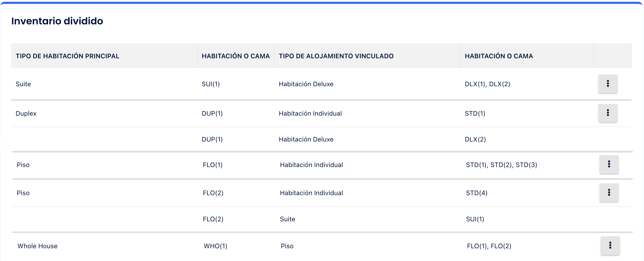Open the Duplex row options menu
Viewport: 644px width, 261px height.
(608, 113)
